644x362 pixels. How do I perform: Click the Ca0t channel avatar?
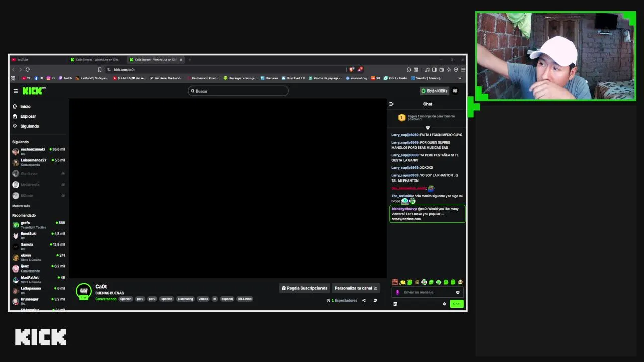84,291
